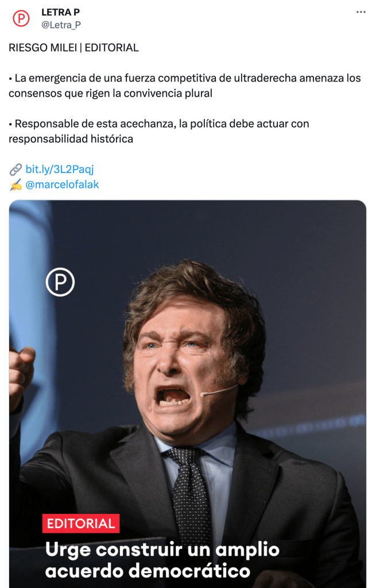Click the LETRA P display name
The height and width of the screenshot is (588, 376).
[x=60, y=12]
